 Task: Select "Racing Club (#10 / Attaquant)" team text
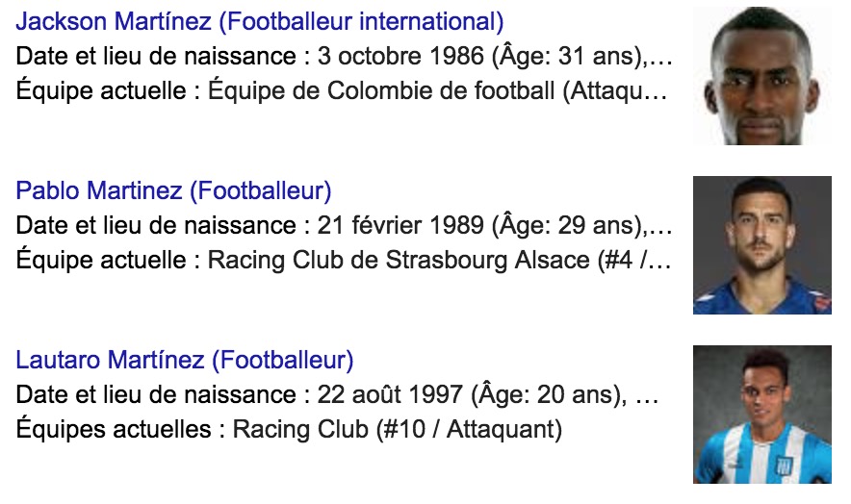(397, 429)
